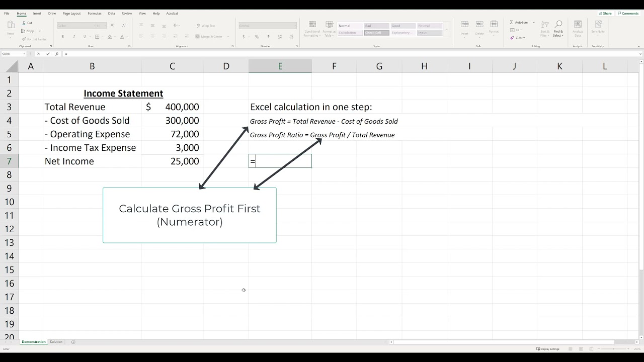
Task: Click the Insert Function fx icon
Action: point(57,54)
